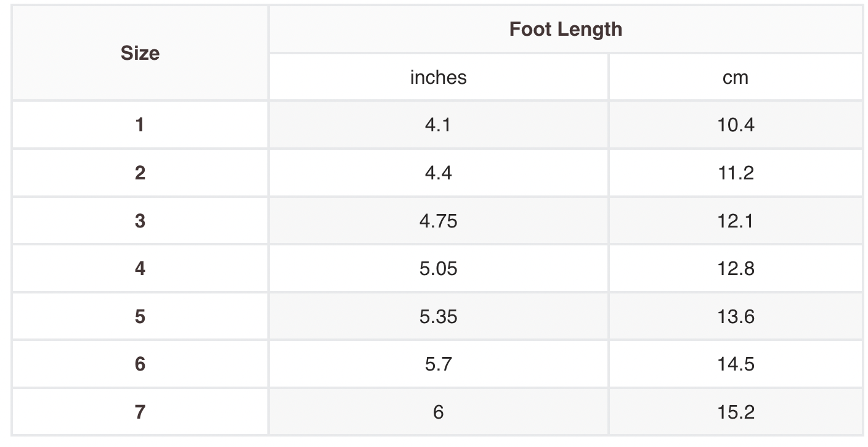This screenshot has width=868, height=447.
Task: Select the cm subheader cell
Action: (735, 77)
